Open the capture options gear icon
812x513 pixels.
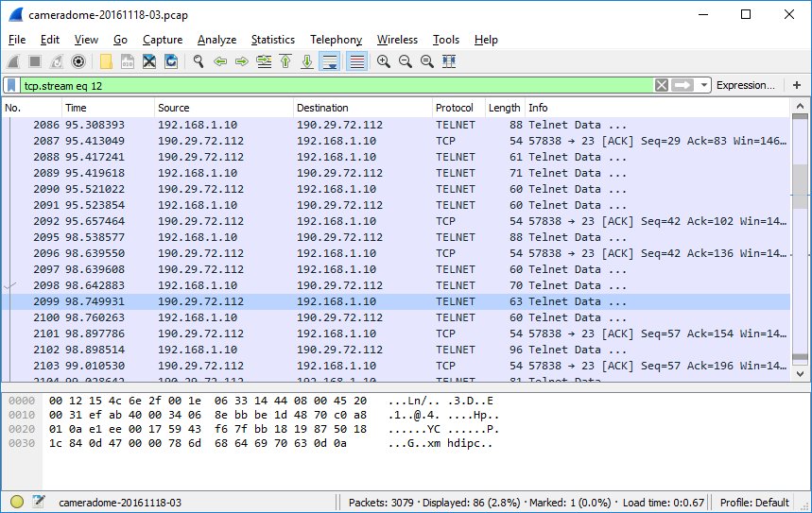[78, 61]
